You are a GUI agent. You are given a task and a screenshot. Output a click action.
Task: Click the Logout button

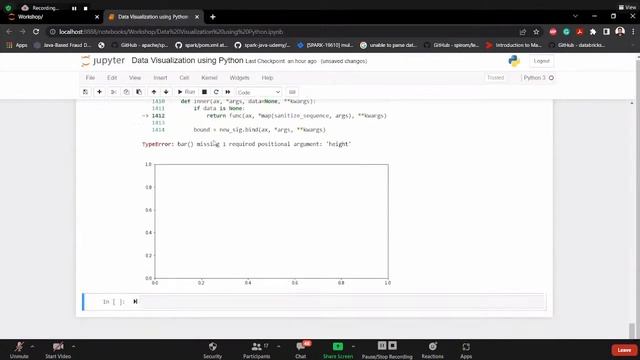coord(542,61)
